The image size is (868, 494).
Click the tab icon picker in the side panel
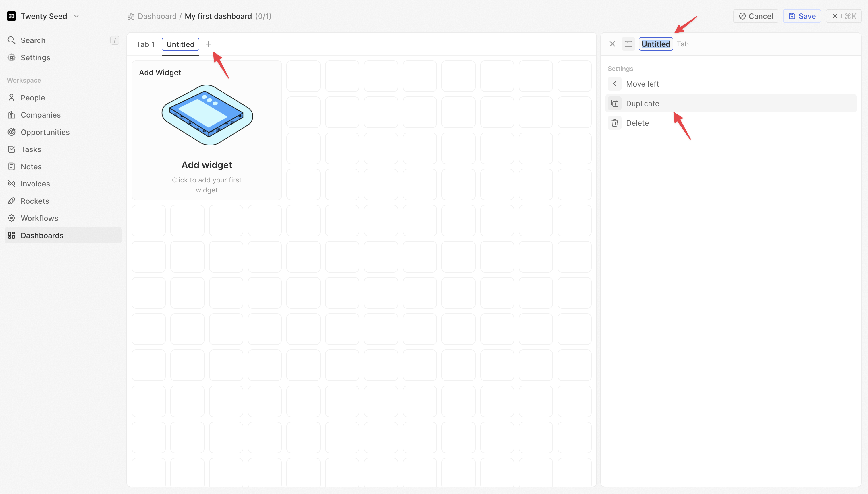coord(628,44)
